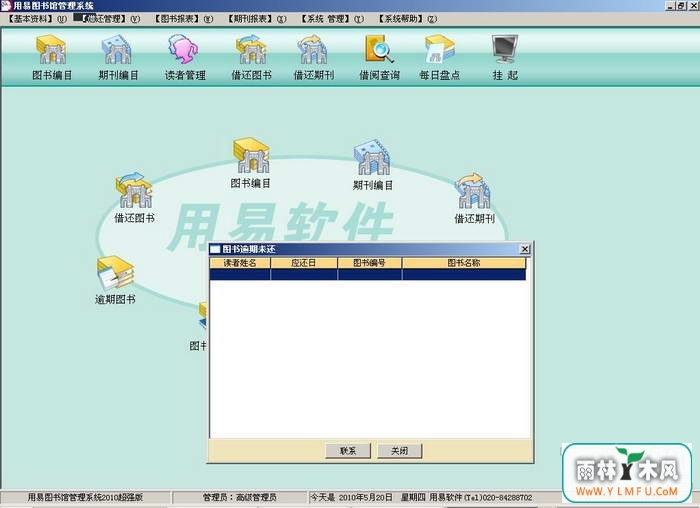This screenshot has width=700, height=508.
Task: Open 读者管理 toolbar icon
Action: (185, 57)
